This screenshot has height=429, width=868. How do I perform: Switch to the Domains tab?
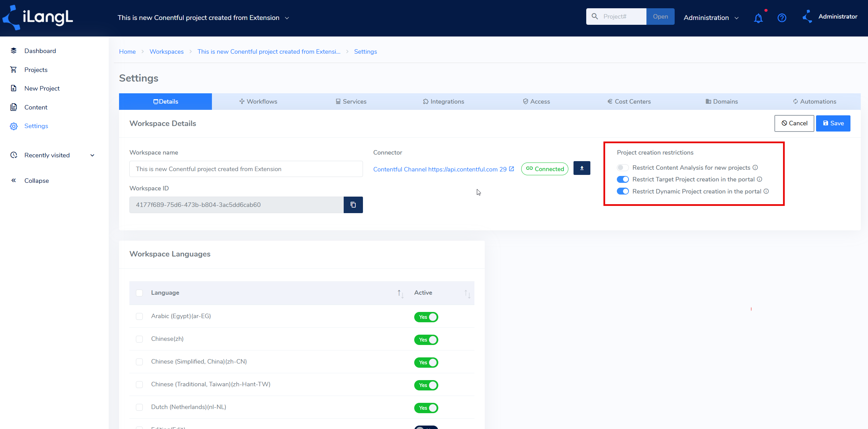point(722,102)
